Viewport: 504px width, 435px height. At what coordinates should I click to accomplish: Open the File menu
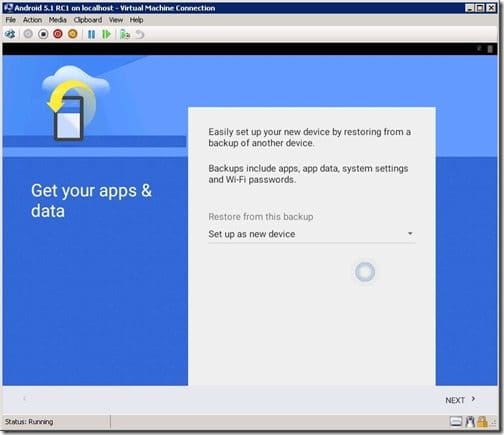click(x=11, y=20)
